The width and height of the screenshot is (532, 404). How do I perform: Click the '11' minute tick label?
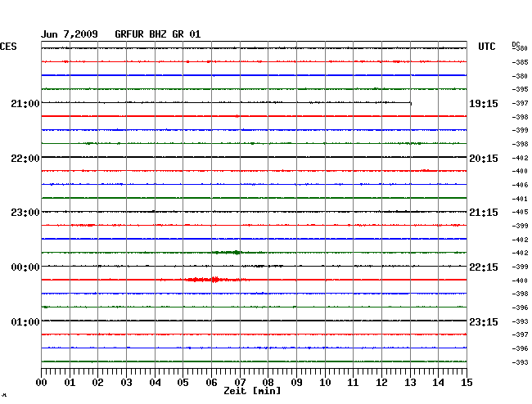pyautogui.click(x=353, y=383)
